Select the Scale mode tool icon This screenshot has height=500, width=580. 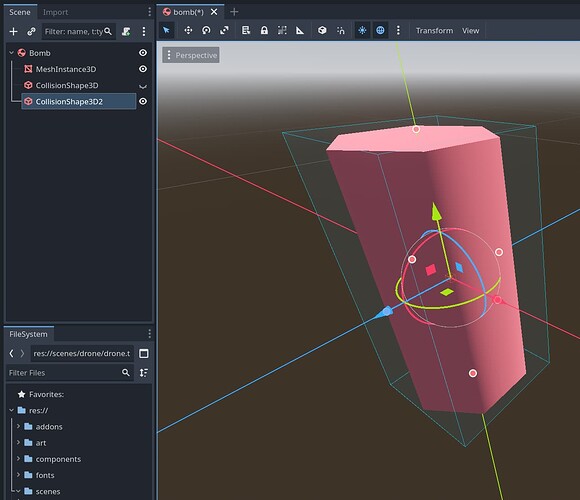[x=224, y=30]
